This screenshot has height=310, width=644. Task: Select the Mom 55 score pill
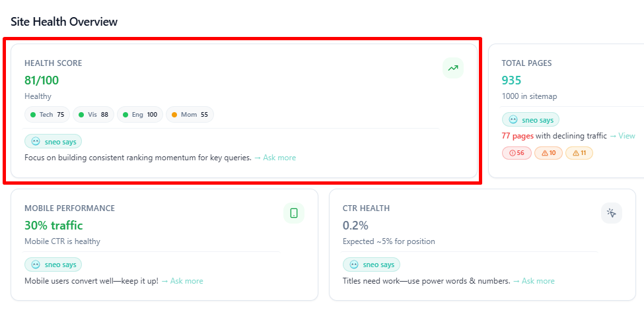(190, 115)
